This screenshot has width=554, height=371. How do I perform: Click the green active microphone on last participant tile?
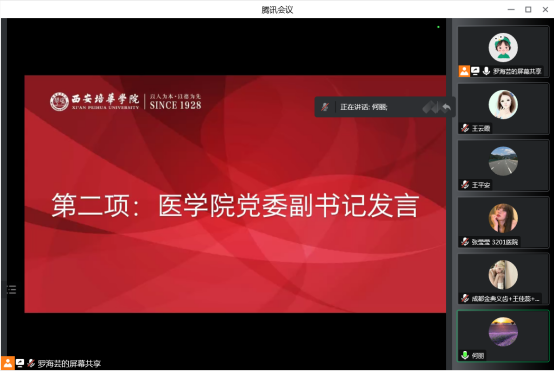click(465, 355)
